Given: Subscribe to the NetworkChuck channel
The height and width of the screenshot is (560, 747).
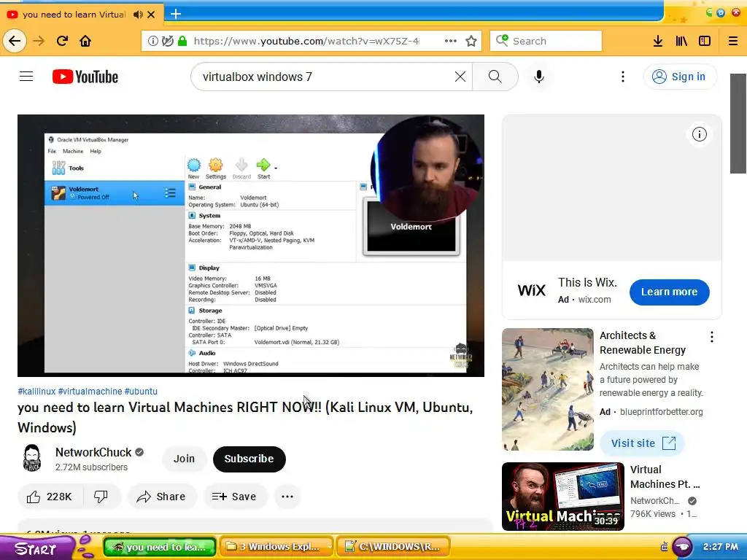Looking at the screenshot, I should pos(249,459).
